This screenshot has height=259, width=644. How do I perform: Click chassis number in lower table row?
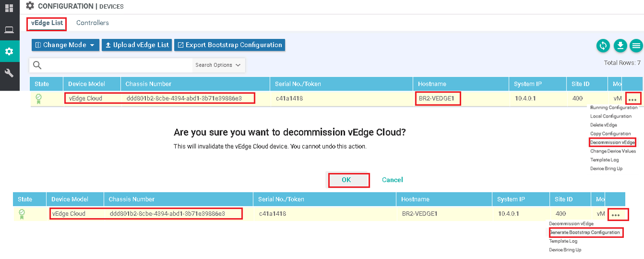(x=167, y=214)
